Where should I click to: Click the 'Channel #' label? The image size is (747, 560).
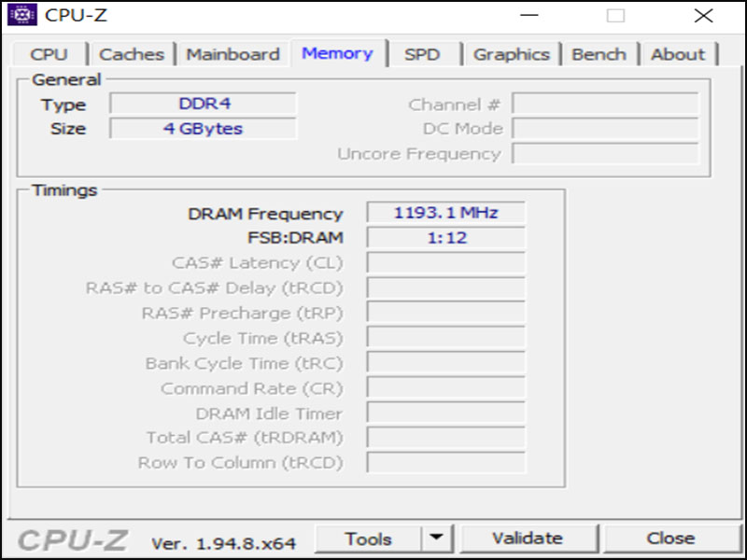tap(454, 105)
